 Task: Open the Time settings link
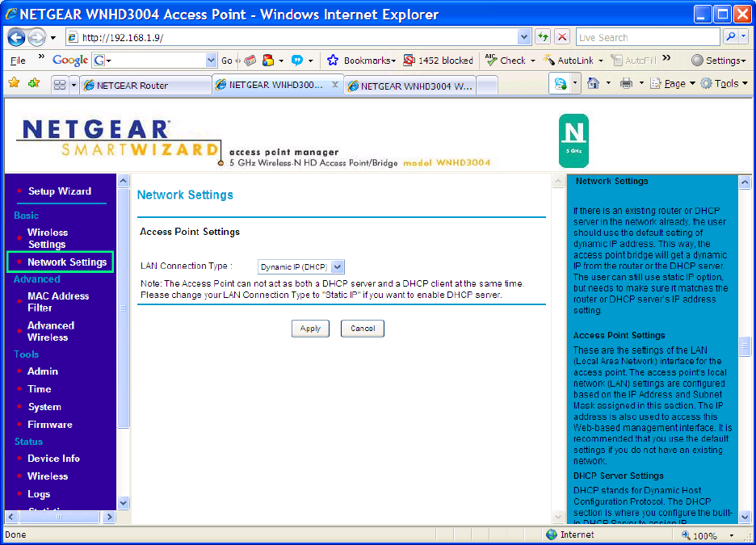(x=39, y=389)
